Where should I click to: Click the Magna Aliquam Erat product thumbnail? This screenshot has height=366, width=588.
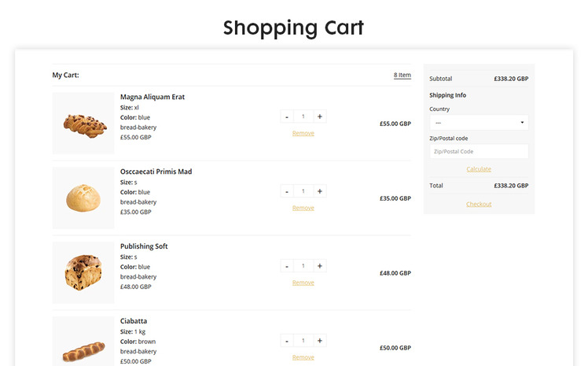tap(83, 124)
